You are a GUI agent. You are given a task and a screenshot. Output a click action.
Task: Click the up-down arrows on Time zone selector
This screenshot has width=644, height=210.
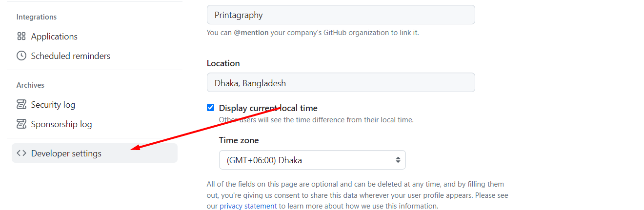(398, 160)
